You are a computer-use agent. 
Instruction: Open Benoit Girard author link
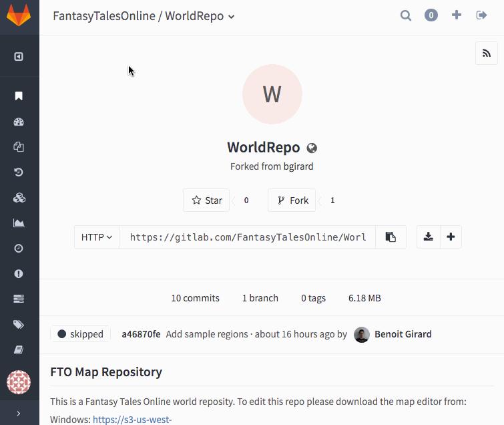[x=403, y=334]
